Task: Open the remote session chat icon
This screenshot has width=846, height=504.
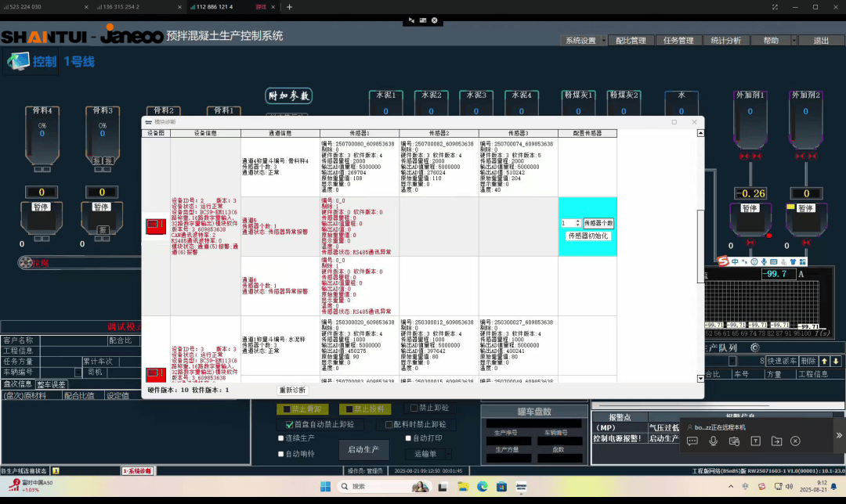Action: pyautogui.click(x=692, y=441)
